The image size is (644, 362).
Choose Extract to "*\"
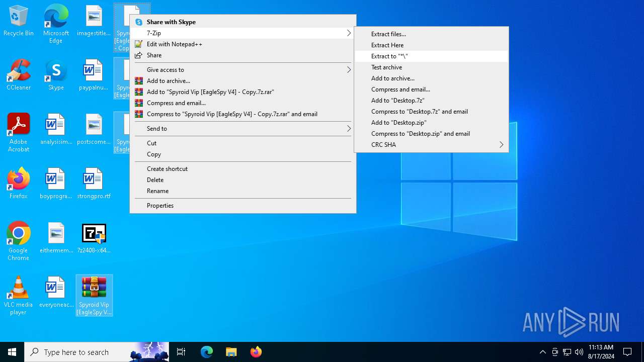tap(431, 56)
